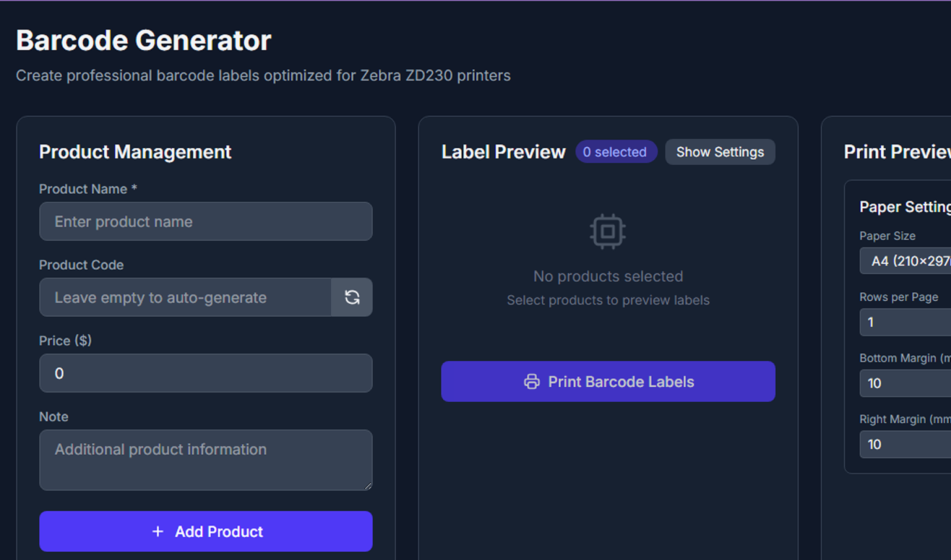Focus the Rows per Page field
This screenshot has height=560, width=951.
pos(905,322)
